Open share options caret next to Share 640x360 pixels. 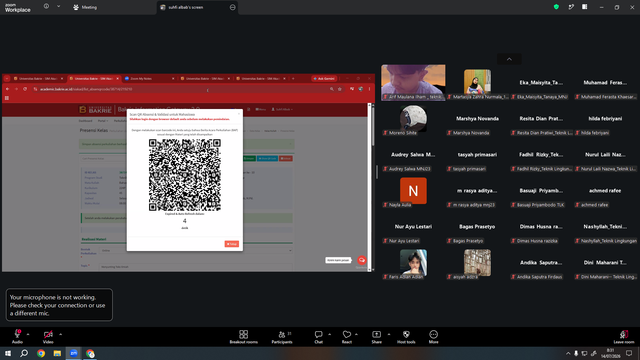point(389,334)
